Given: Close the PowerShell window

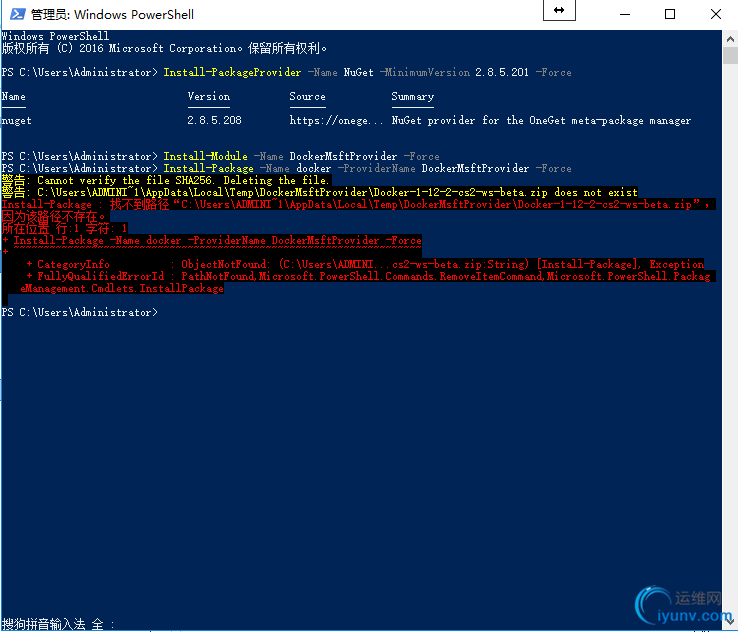Looking at the screenshot, I should (715, 14).
